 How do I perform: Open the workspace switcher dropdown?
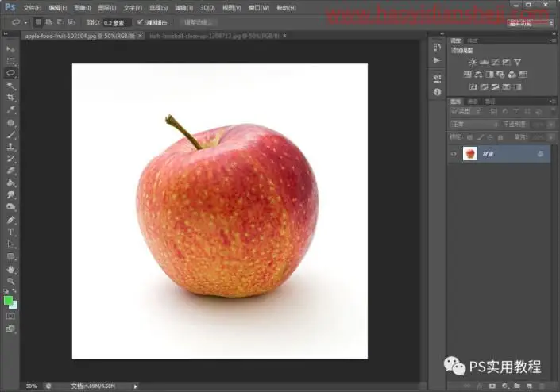click(531, 23)
